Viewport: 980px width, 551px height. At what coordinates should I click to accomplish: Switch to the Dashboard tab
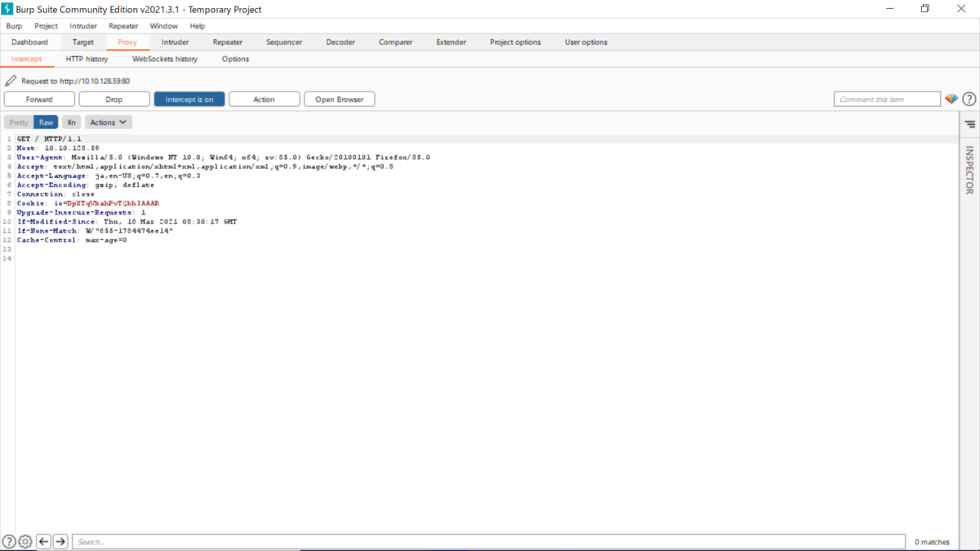(x=30, y=42)
